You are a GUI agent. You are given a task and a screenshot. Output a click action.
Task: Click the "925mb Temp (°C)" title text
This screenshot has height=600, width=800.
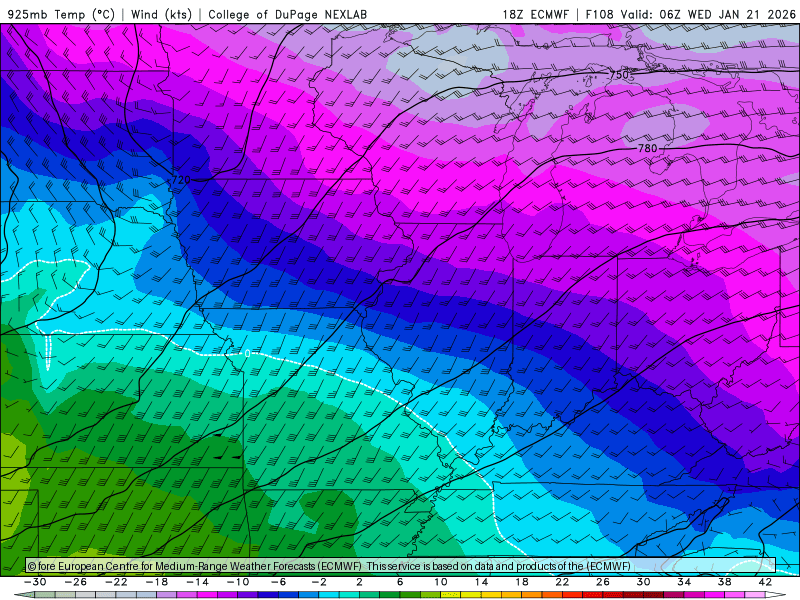click(x=62, y=14)
